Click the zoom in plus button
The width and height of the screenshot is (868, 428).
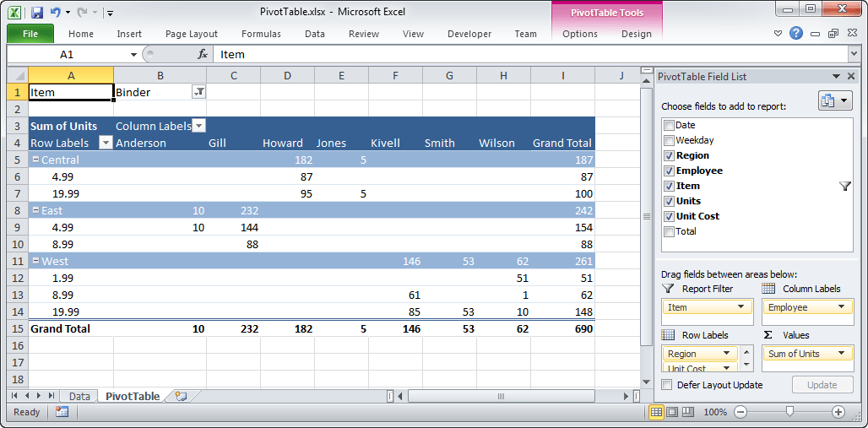838,412
